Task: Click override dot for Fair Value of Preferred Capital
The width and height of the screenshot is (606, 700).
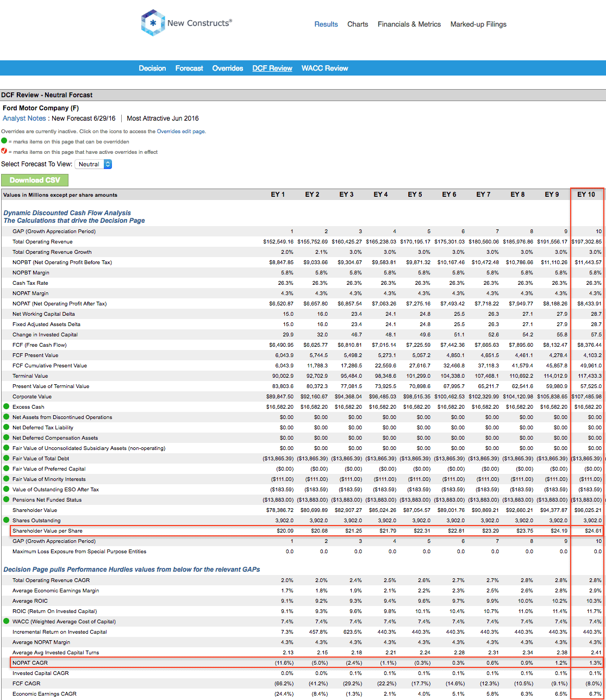Action: [x=6, y=468]
